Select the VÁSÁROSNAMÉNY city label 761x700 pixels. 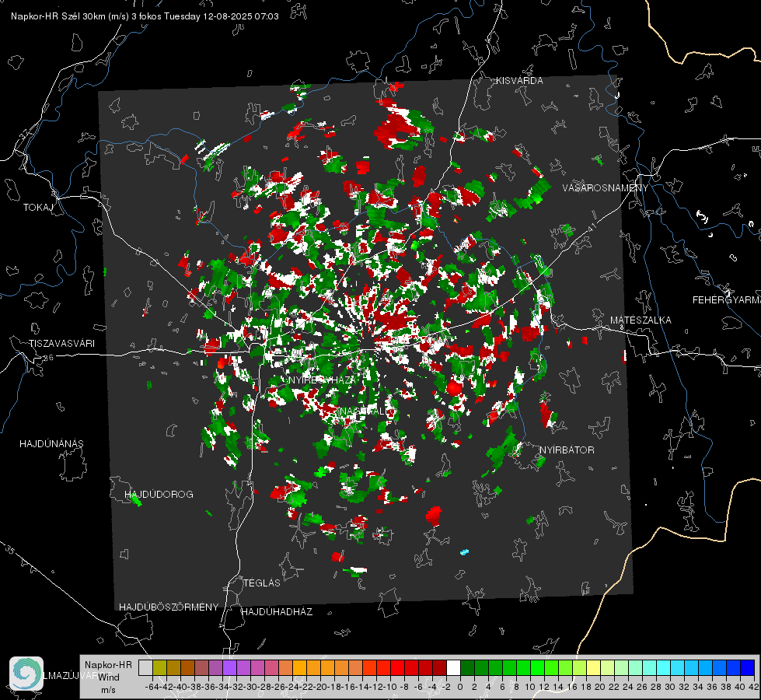click(x=605, y=187)
